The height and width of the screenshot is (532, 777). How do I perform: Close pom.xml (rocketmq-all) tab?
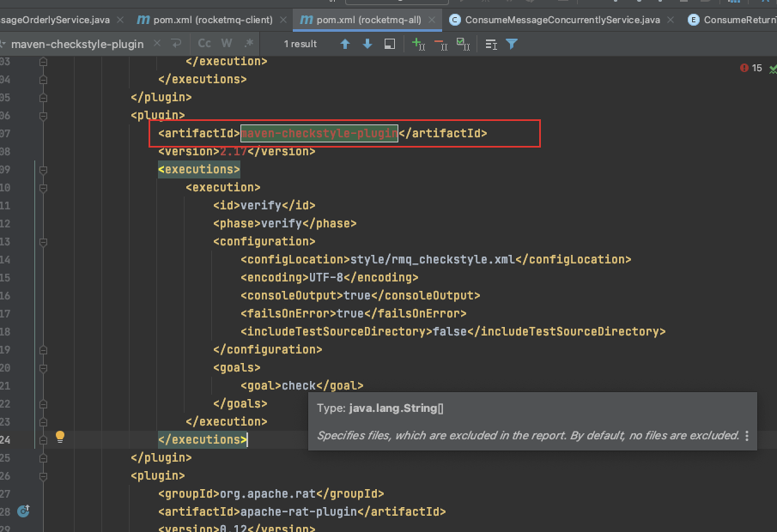click(x=432, y=20)
